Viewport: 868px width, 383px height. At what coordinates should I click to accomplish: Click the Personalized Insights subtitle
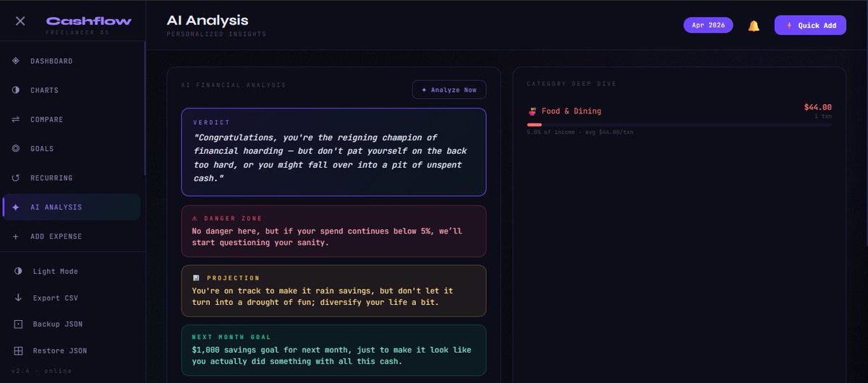[x=216, y=34]
